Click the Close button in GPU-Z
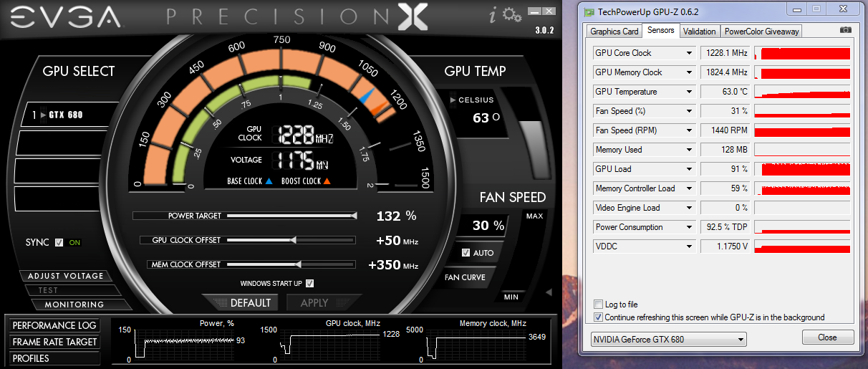Image resolution: width=868 pixels, height=369 pixels. (827, 337)
